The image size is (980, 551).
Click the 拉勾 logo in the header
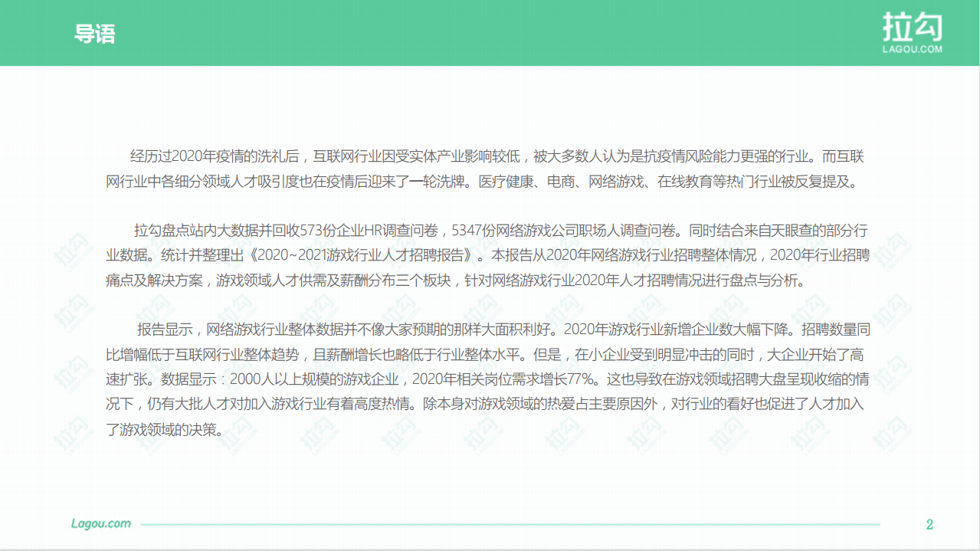tap(911, 26)
